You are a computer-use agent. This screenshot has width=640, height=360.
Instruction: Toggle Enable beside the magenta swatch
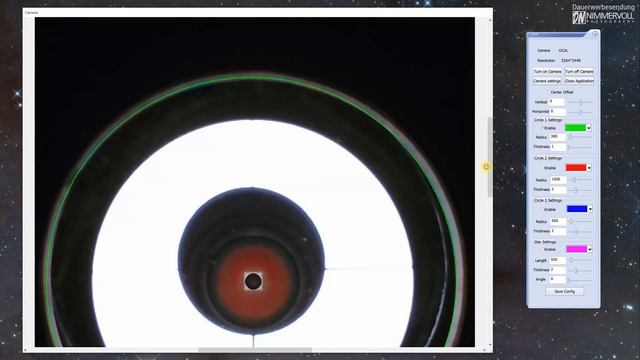(x=550, y=249)
